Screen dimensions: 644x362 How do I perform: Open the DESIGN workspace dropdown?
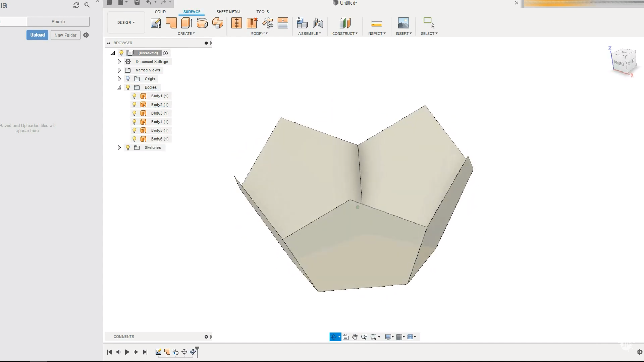tap(126, 22)
